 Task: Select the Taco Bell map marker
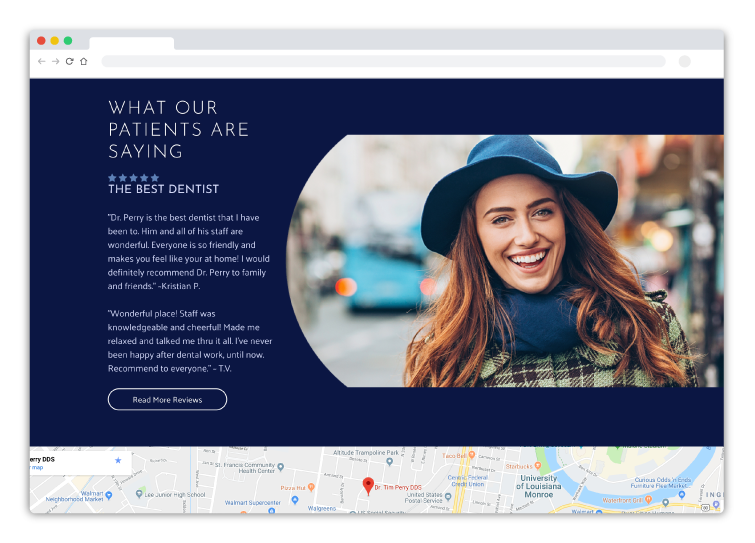[x=471, y=454]
